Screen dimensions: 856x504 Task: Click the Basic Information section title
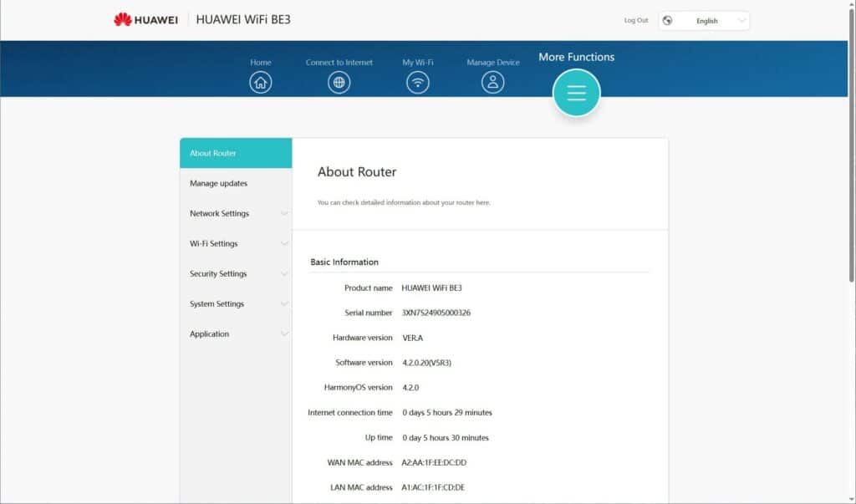click(344, 262)
